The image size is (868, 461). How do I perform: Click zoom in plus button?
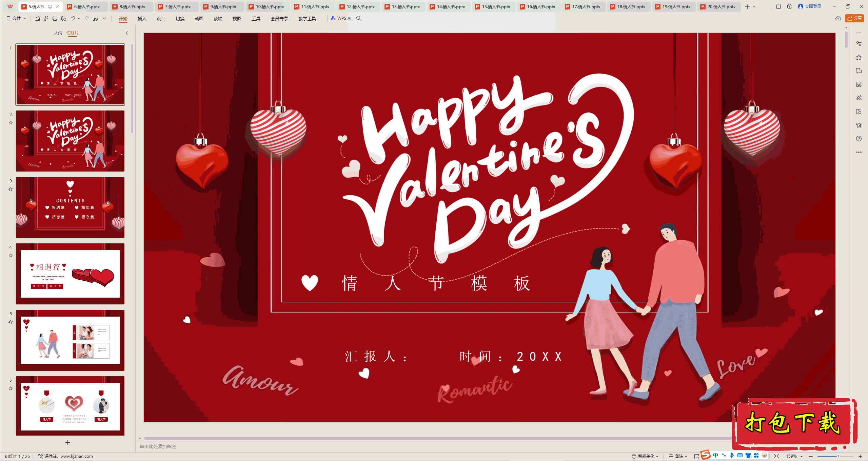(x=860, y=456)
